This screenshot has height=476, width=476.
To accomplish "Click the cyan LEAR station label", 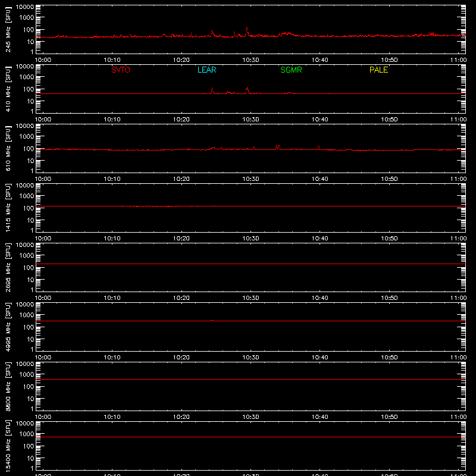I will click(x=206, y=70).
